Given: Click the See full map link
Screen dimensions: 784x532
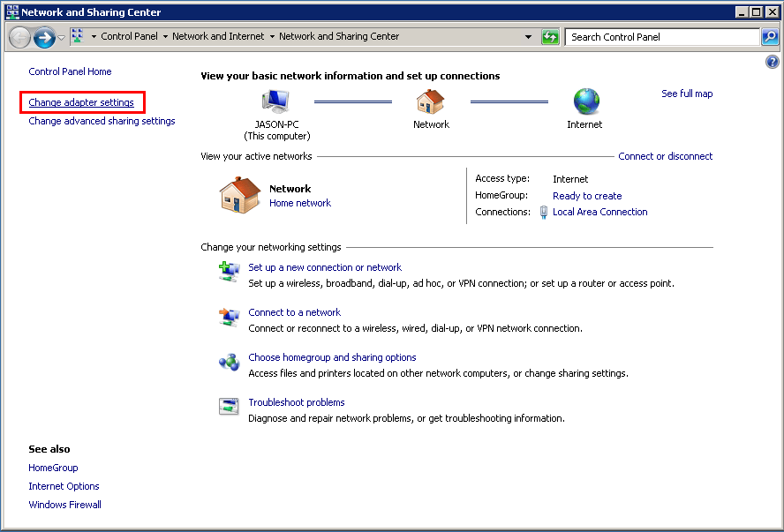Looking at the screenshot, I should point(687,94).
